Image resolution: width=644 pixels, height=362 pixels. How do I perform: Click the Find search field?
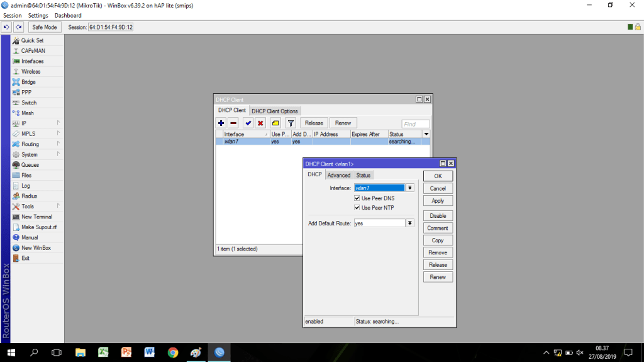point(416,124)
